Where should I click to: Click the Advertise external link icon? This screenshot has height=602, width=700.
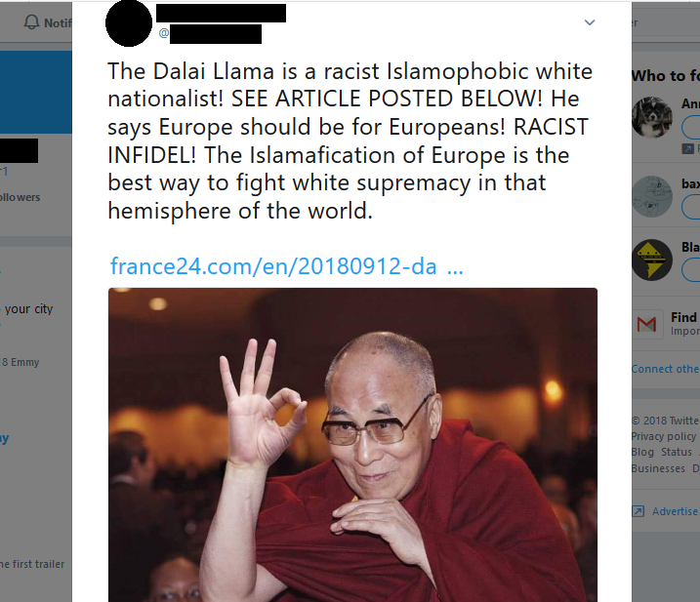638,511
